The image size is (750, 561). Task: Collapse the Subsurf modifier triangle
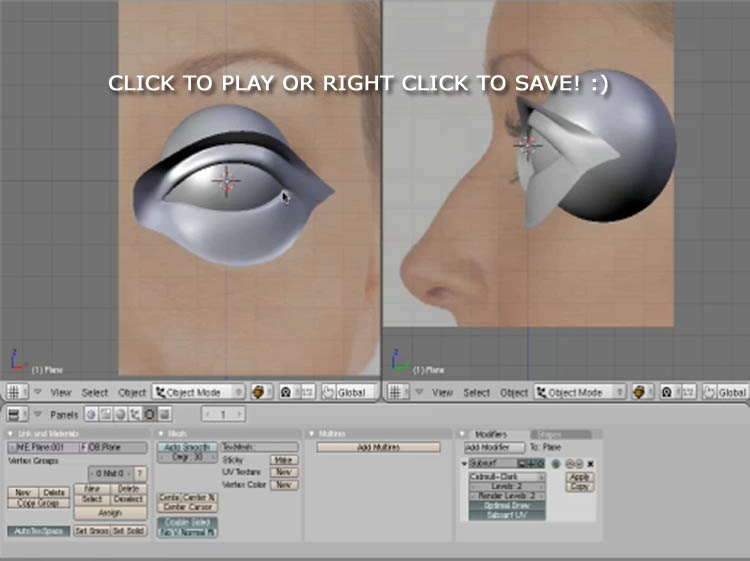(x=464, y=464)
